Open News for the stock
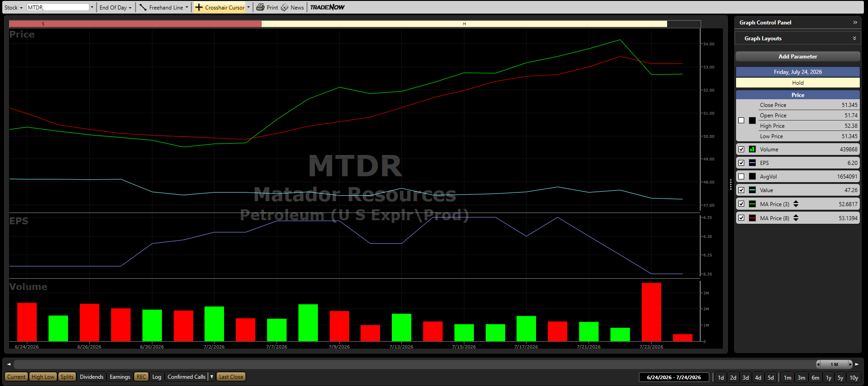The height and width of the screenshot is (386, 868). (x=293, y=7)
